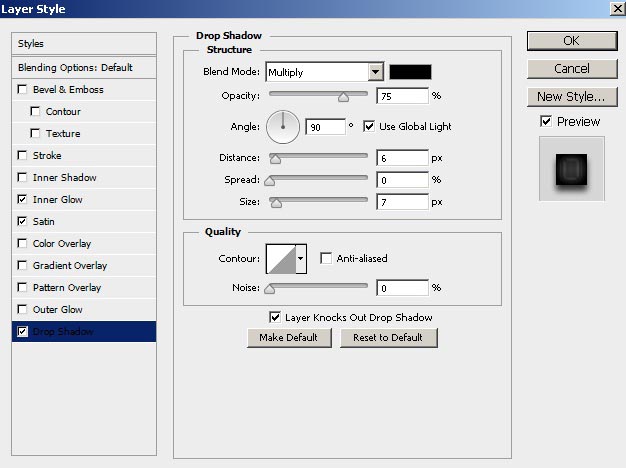Click the Distance slider handle
626x468 pixels.
point(275,159)
